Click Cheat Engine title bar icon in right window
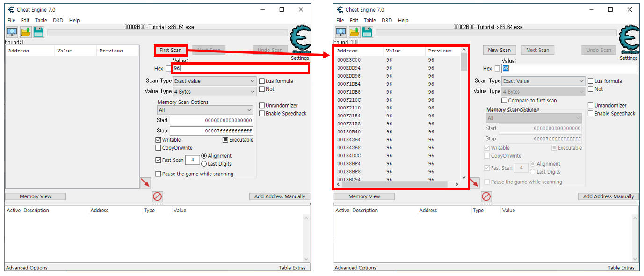 (340, 10)
